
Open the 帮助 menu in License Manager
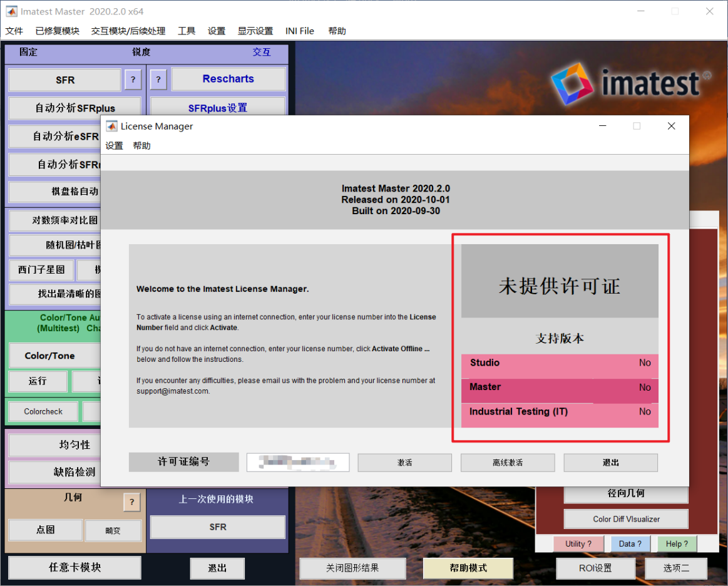tap(141, 146)
